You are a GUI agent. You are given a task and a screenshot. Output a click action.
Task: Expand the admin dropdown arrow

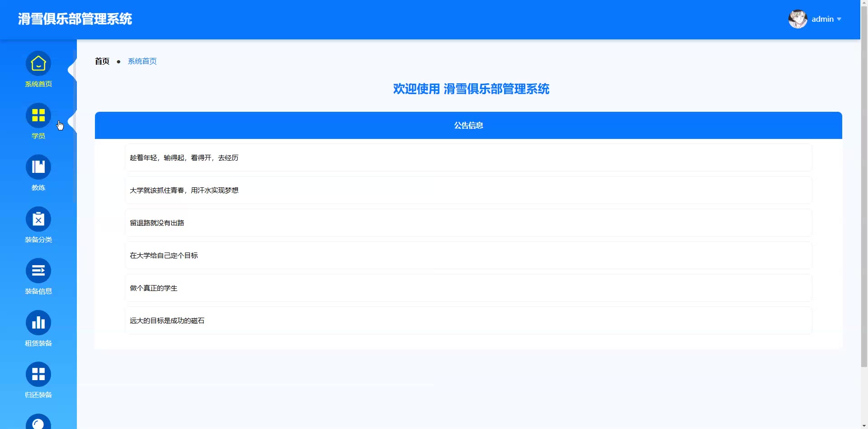point(839,19)
